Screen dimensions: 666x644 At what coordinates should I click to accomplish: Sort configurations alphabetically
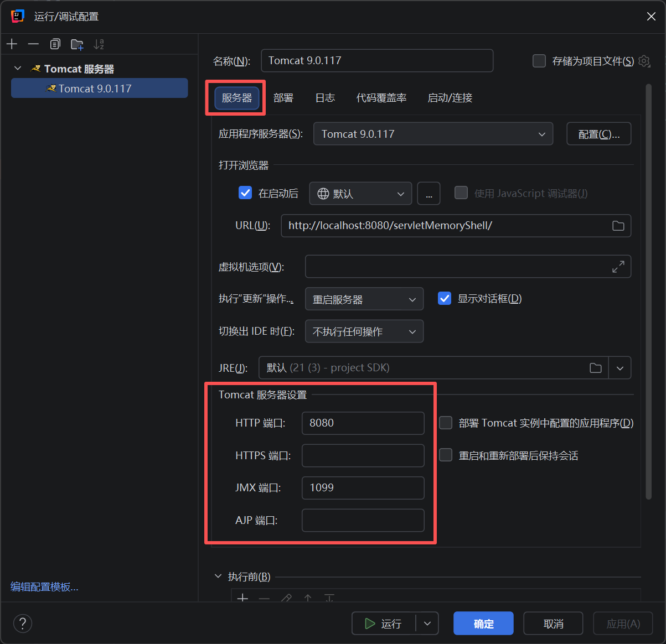pos(99,44)
